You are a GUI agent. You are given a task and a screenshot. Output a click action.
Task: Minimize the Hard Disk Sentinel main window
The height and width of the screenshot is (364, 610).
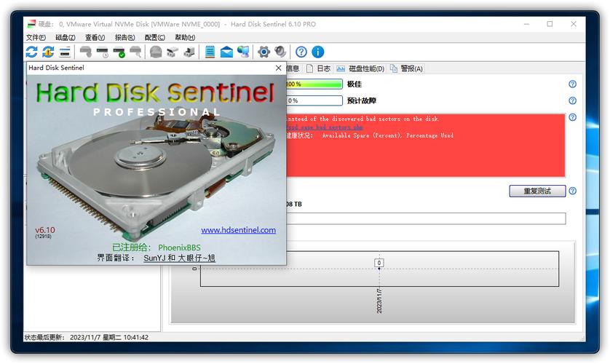(526, 24)
